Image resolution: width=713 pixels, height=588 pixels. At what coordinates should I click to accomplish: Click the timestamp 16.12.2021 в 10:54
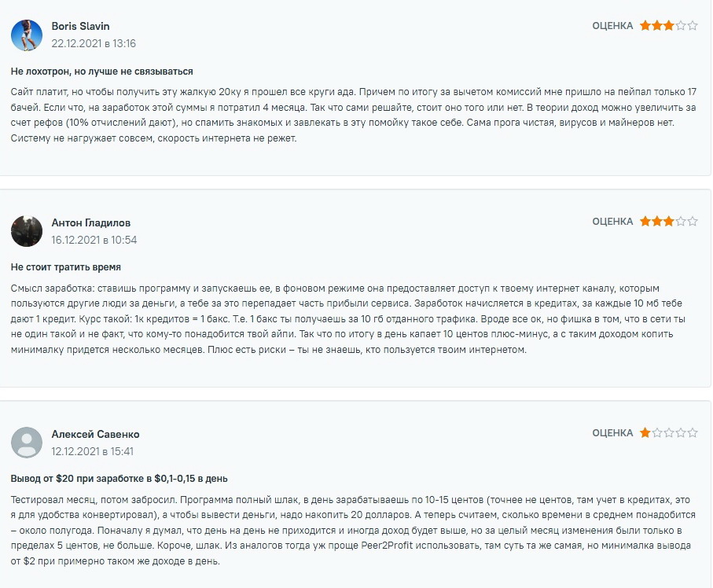coord(94,240)
